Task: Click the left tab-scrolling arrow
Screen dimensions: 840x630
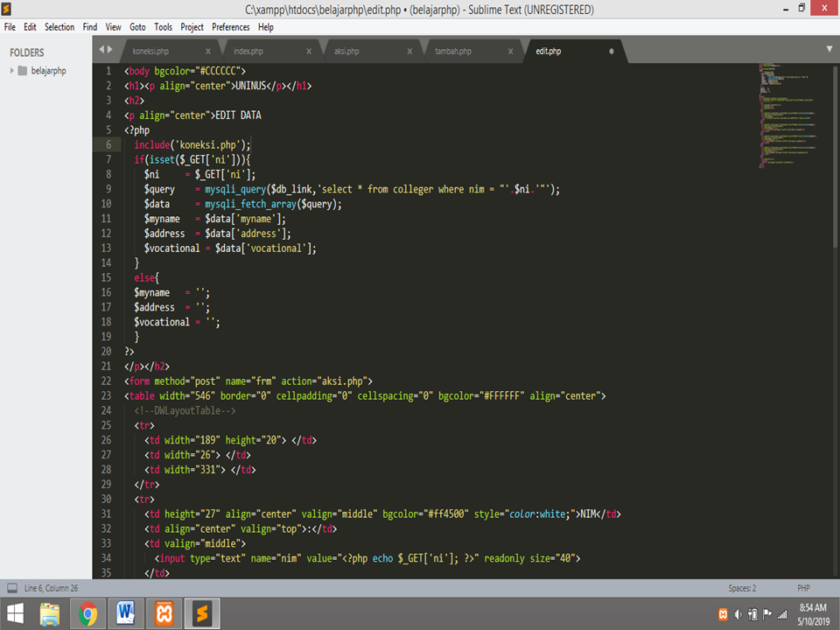Action: tap(103, 50)
